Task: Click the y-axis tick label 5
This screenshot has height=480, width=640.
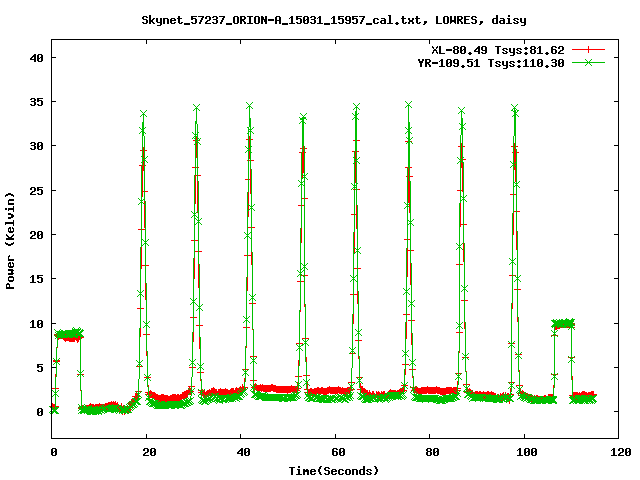Action: (40, 368)
